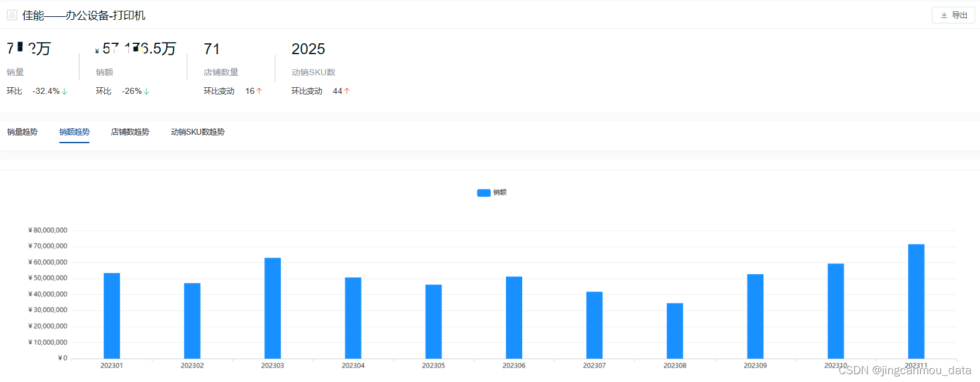
Task: Switch to the 销量趋势 tab
Action: click(22, 132)
